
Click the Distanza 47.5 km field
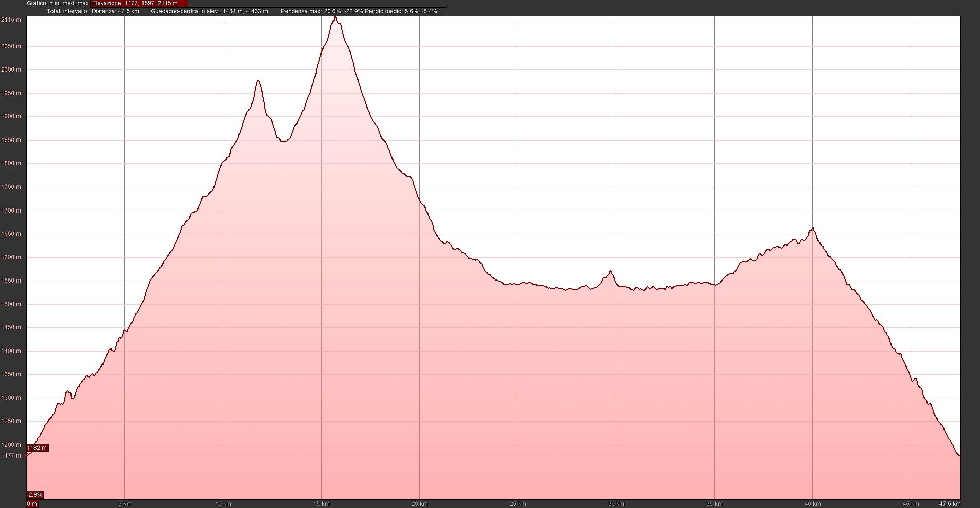point(119,11)
